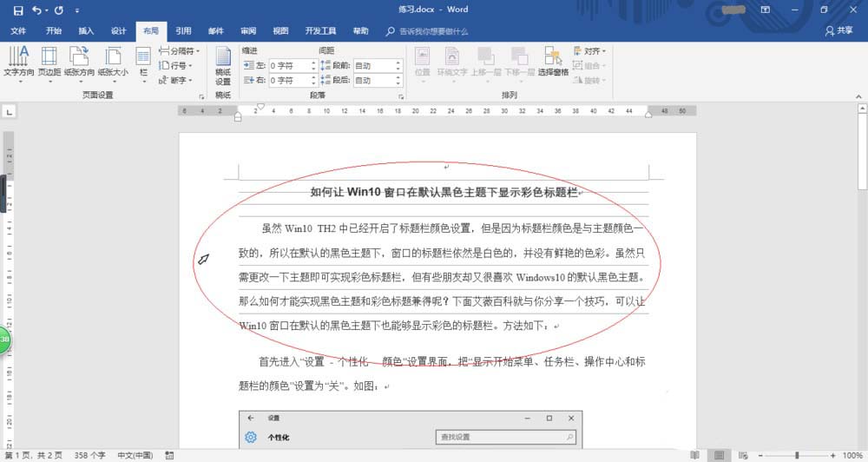Switch to the 插入 (Insert) tab
This screenshot has height=462, width=868.
tap(86, 31)
